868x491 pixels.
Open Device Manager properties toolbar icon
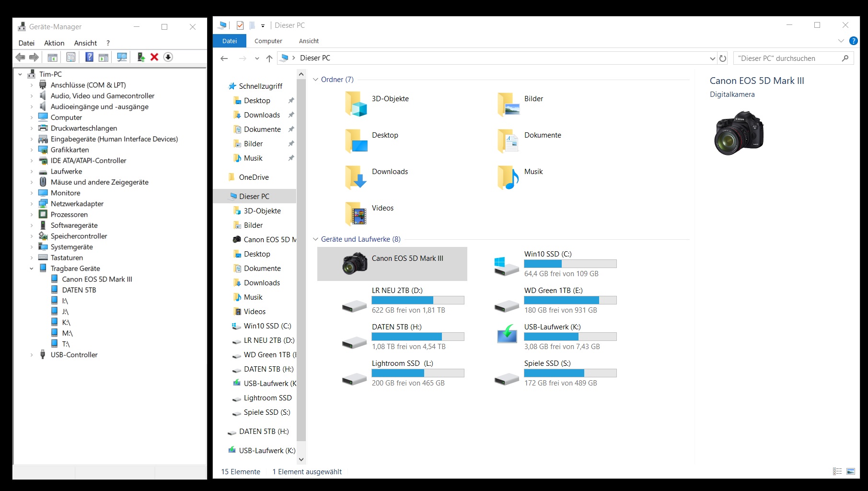71,57
